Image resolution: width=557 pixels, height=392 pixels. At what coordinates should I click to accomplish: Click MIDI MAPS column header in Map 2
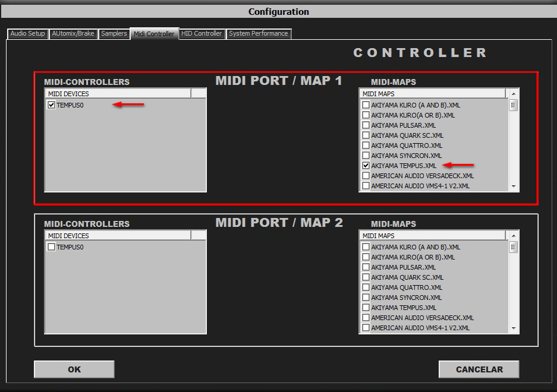coord(432,236)
